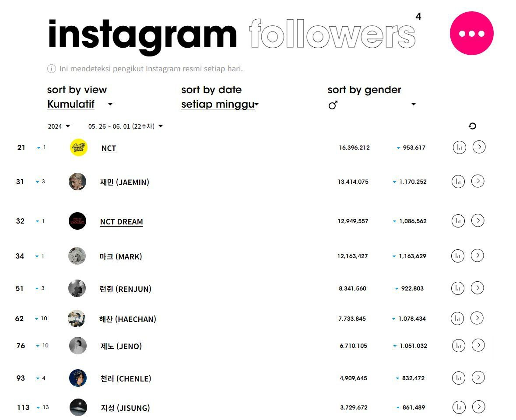
Task: Click the refresh icon above the list
Action: tap(472, 126)
